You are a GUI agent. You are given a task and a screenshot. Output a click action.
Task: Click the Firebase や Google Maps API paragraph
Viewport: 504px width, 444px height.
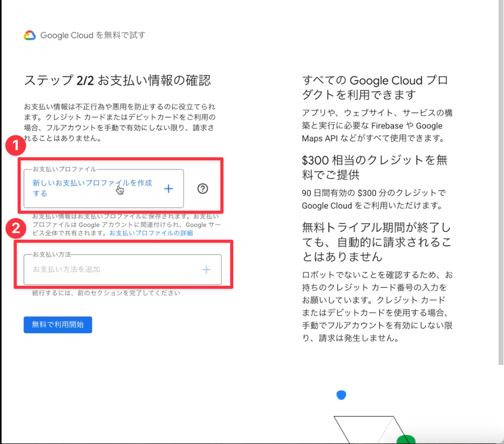point(377,126)
